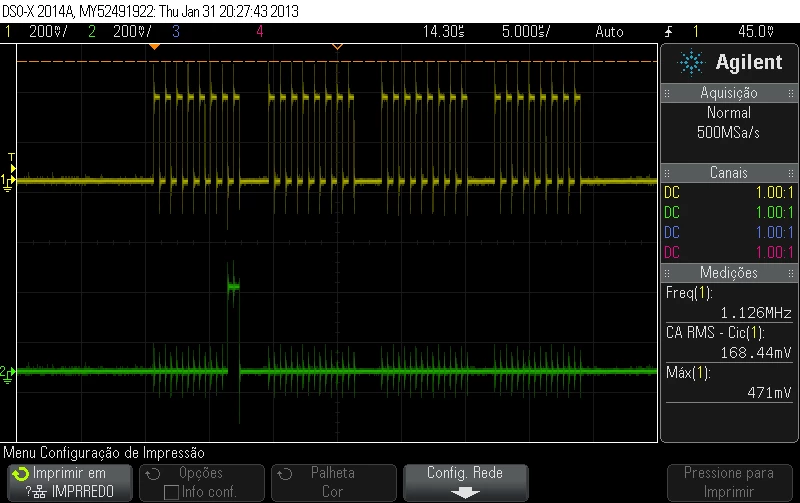The image size is (800, 503).
Task: Click the Auto trigger mode label
Action: click(x=609, y=32)
